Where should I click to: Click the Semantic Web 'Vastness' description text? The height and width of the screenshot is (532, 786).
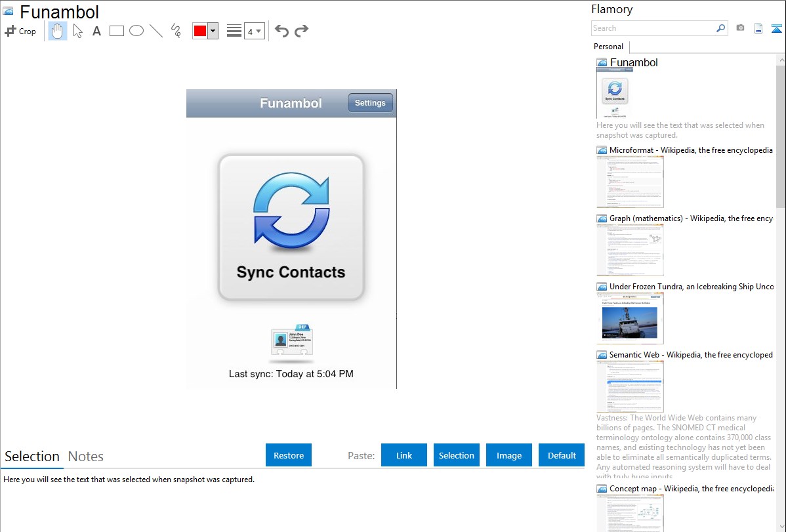tap(684, 447)
